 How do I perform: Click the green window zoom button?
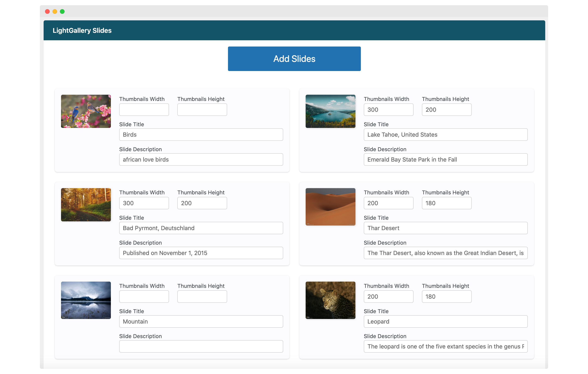(62, 11)
